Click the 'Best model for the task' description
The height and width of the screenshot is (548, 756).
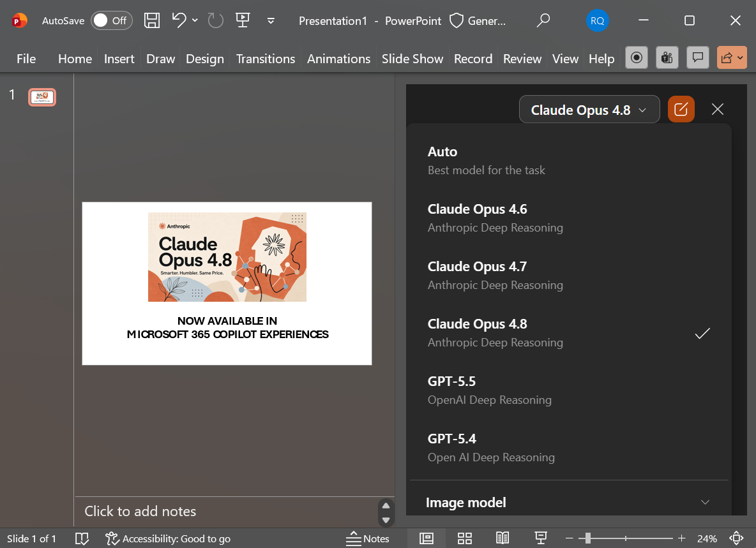click(486, 170)
